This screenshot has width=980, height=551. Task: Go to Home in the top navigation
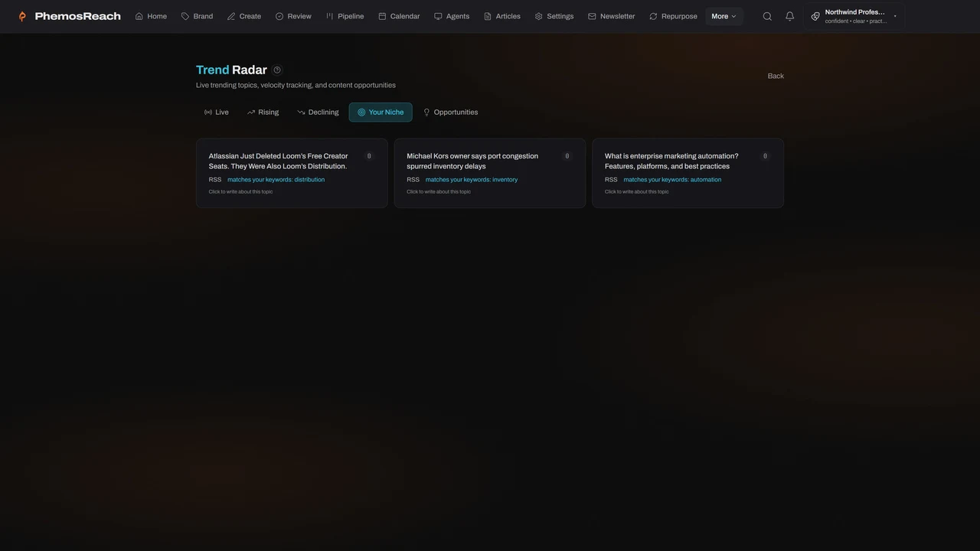pyautogui.click(x=151, y=16)
